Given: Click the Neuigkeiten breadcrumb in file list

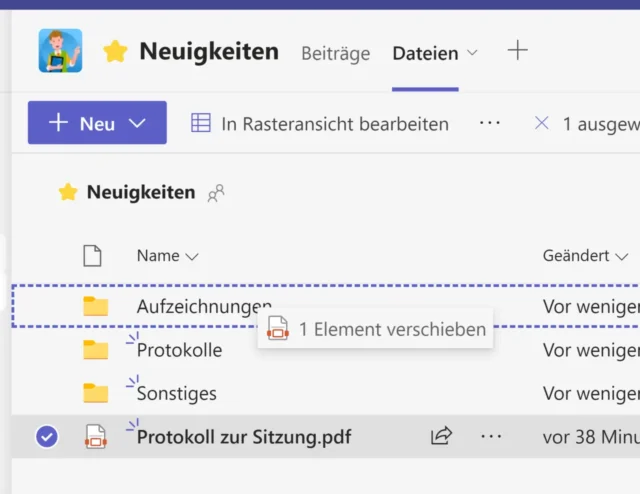Looking at the screenshot, I should [140, 192].
